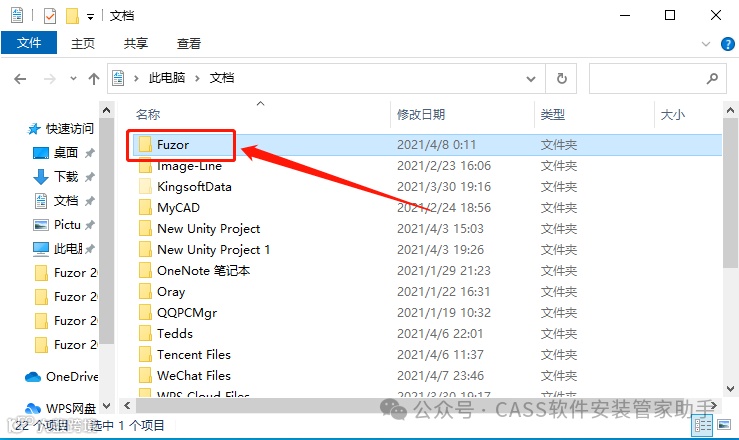Image resolution: width=739 pixels, height=440 pixels.
Task: Sort by the 类型 column header
Action: pyautogui.click(x=553, y=114)
